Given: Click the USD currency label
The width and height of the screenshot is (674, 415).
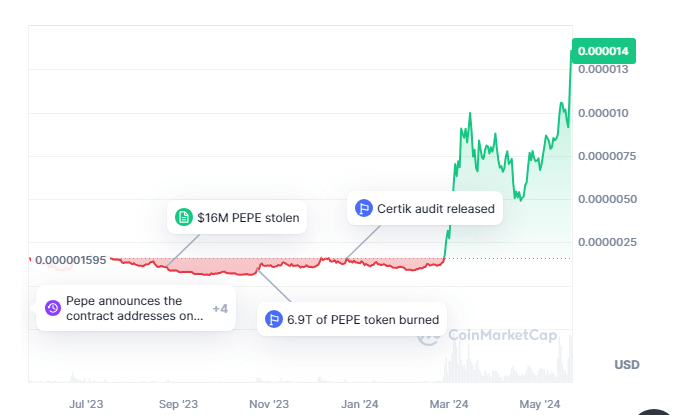Looking at the screenshot, I should tap(626, 365).
